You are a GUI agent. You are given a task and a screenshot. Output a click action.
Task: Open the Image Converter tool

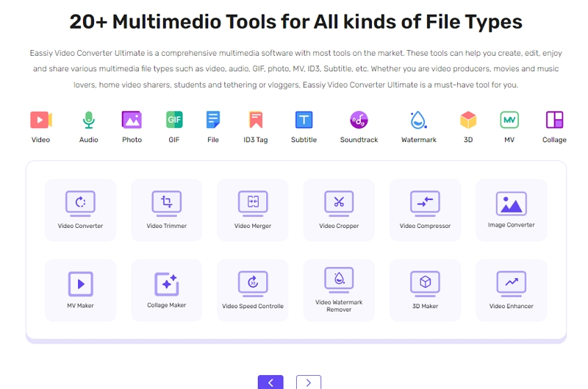(x=512, y=210)
